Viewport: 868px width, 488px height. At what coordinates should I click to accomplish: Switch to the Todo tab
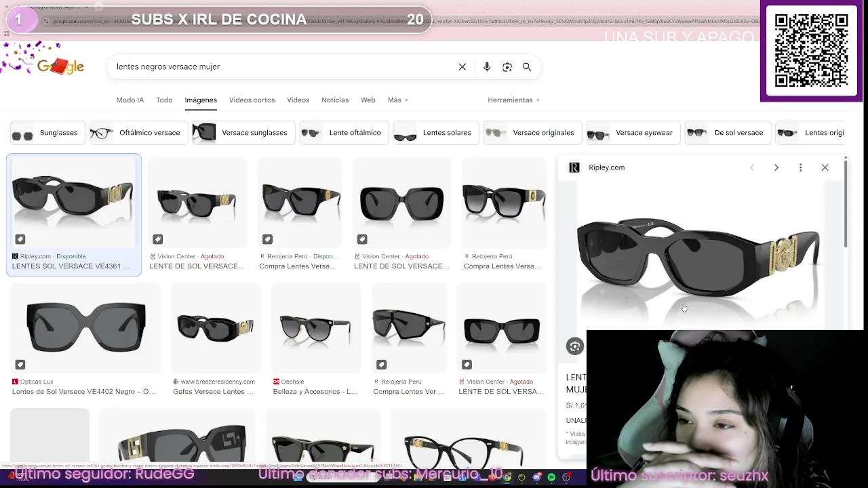(164, 100)
